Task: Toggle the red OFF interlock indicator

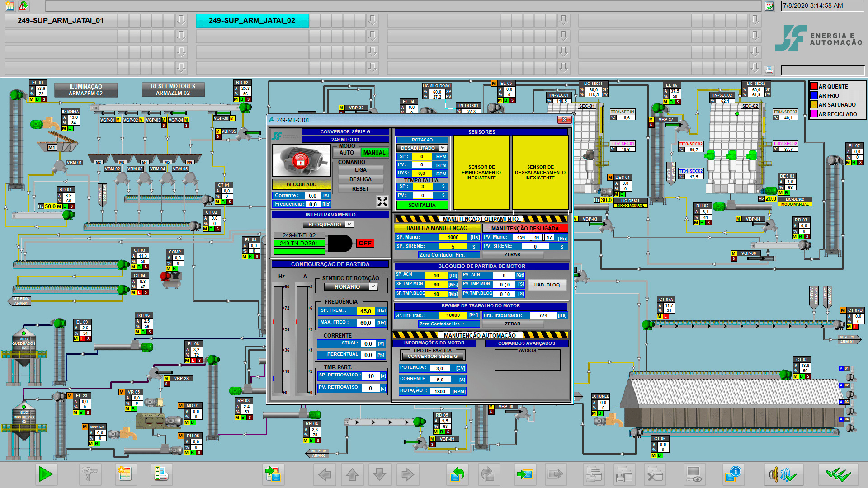Action: (365, 243)
